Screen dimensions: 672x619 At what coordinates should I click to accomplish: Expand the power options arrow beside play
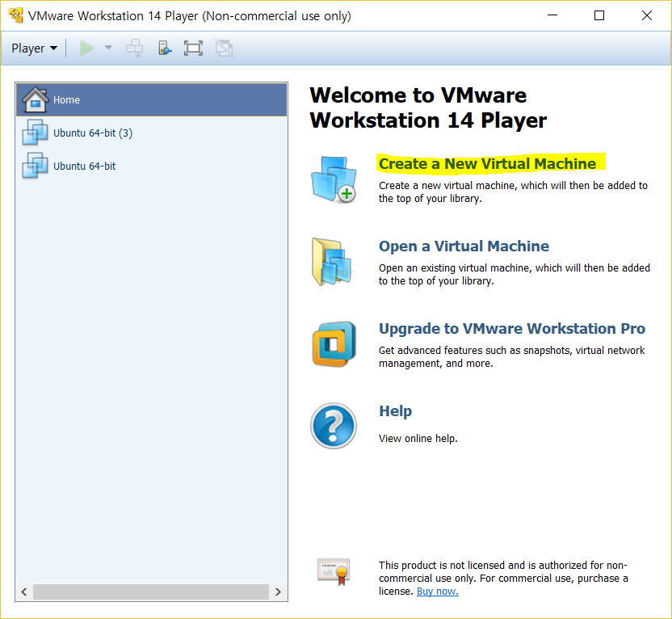click(x=108, y=48)
